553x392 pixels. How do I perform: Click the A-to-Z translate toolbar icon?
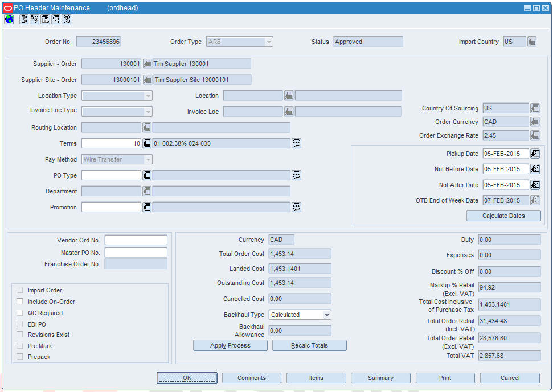pos(35,19)
